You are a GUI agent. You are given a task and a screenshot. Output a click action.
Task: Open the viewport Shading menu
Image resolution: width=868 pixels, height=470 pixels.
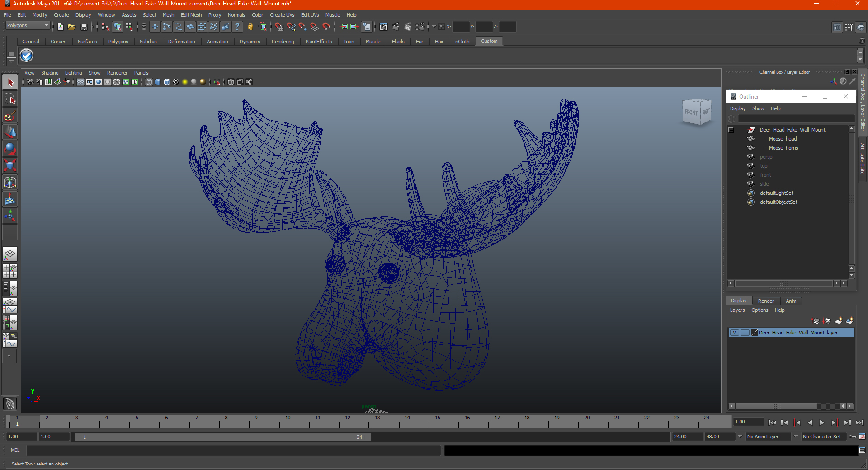(x=50, y=73)
